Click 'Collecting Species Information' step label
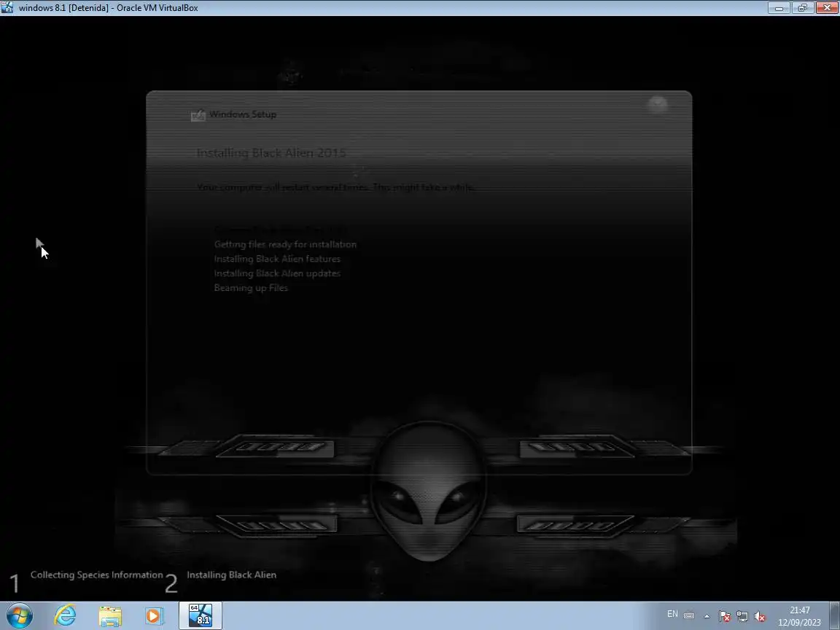 (96, 575)
